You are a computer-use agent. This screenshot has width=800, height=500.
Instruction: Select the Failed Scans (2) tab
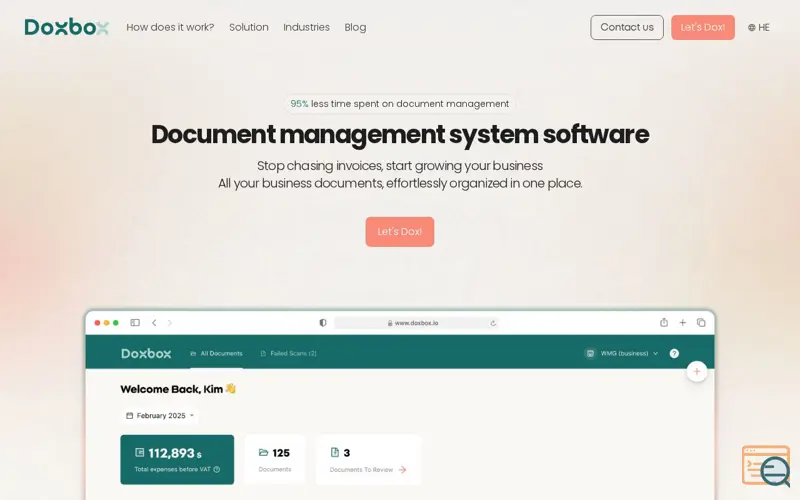[x=288, y=353]
